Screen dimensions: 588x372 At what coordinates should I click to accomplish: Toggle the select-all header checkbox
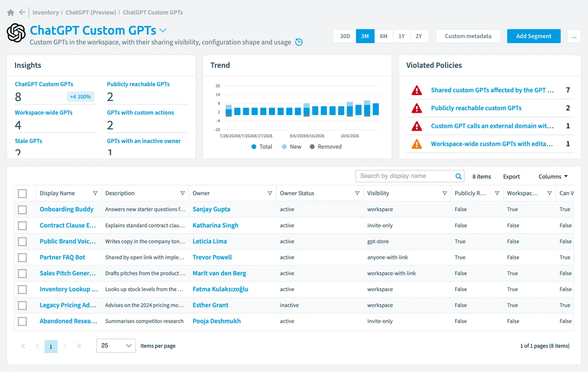(22, 193)
